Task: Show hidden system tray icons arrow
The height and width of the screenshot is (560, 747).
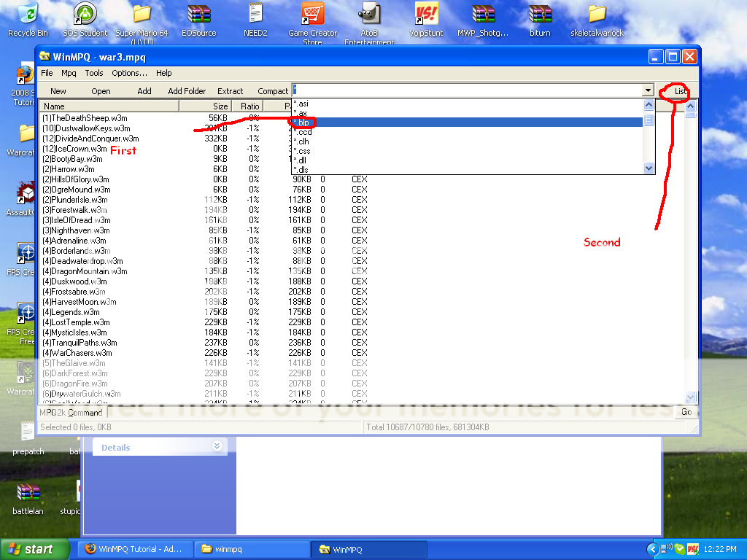Action: click(653, 549)
